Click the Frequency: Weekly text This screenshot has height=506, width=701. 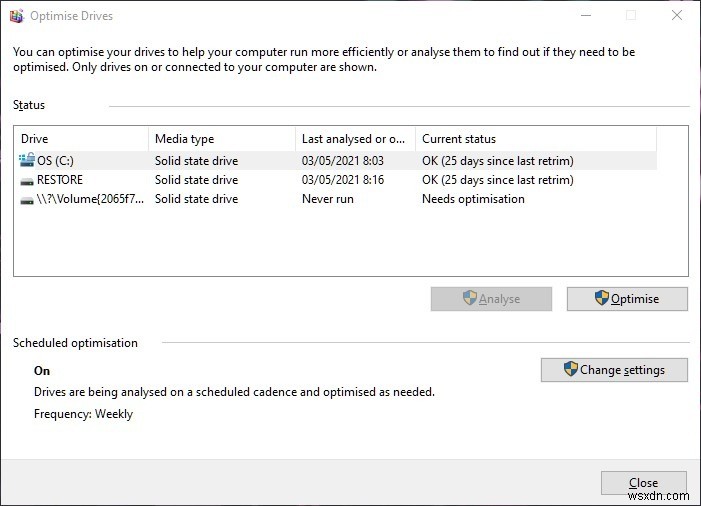84,414
